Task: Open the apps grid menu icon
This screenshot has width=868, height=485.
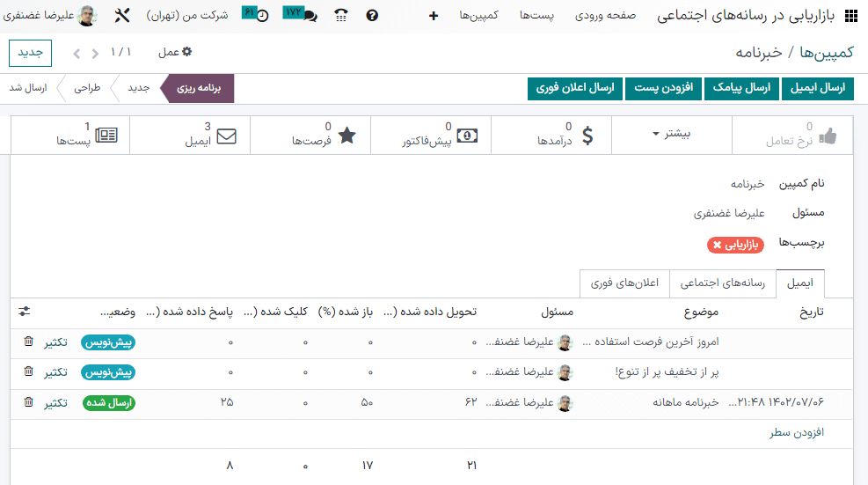Action: (850, 16)
